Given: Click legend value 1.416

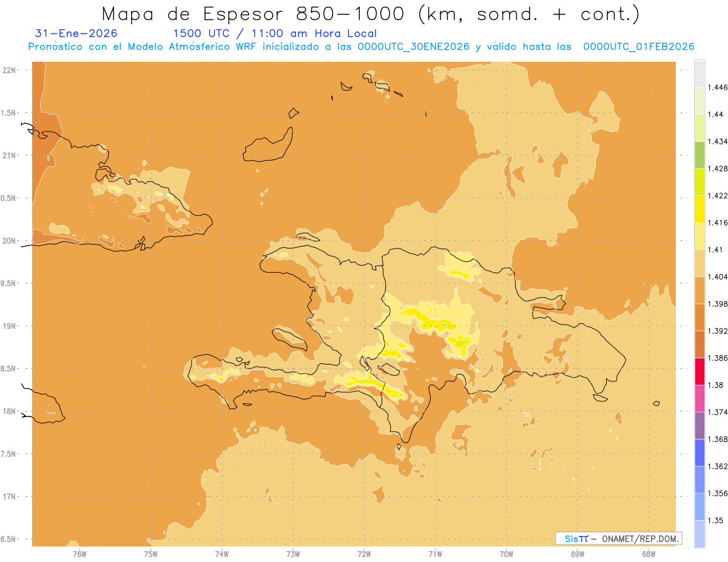Looking at the screenshot, I should click(717, 222).
